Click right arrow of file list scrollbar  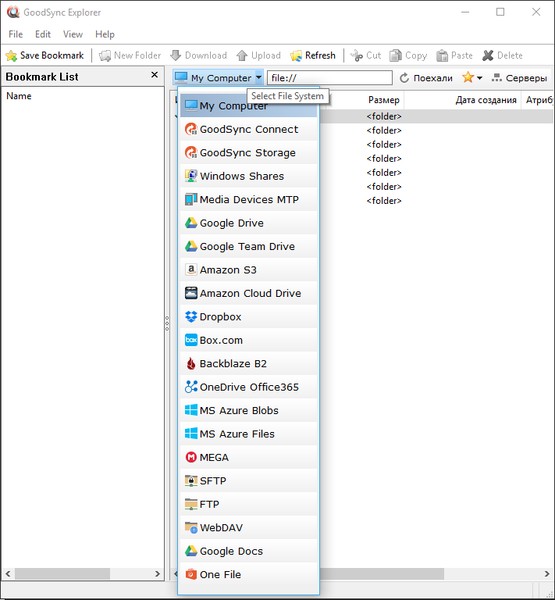[547, 574]
